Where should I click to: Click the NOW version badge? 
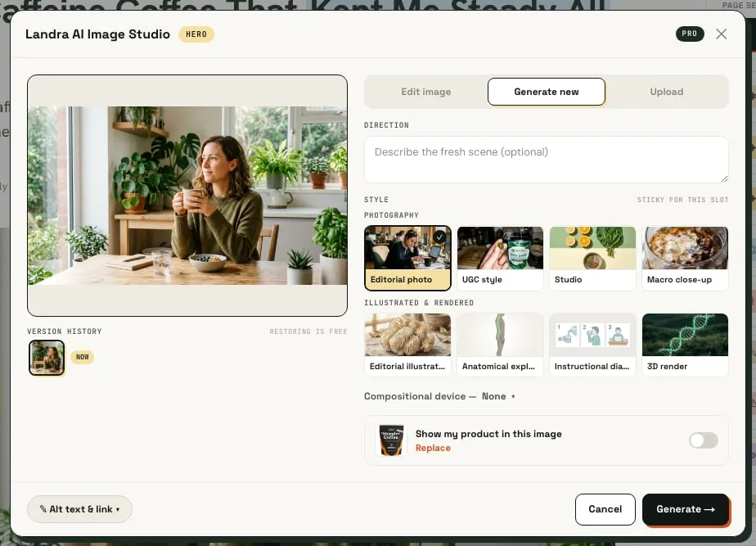coord(83,358)
